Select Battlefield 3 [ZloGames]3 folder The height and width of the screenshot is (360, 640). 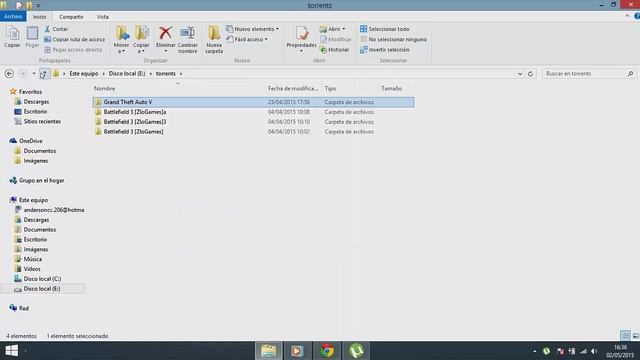[x=253, y=122]
